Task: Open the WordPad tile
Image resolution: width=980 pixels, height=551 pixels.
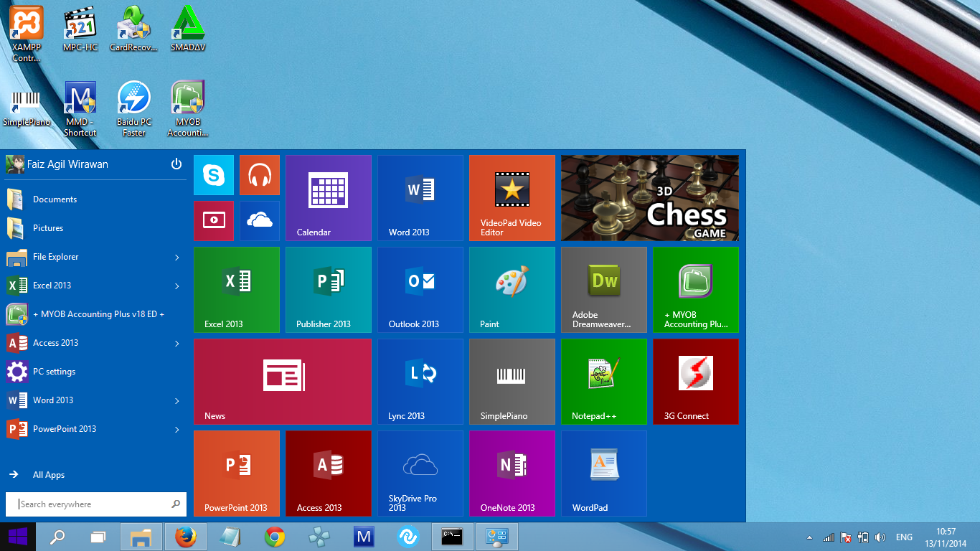Action: 604,474
